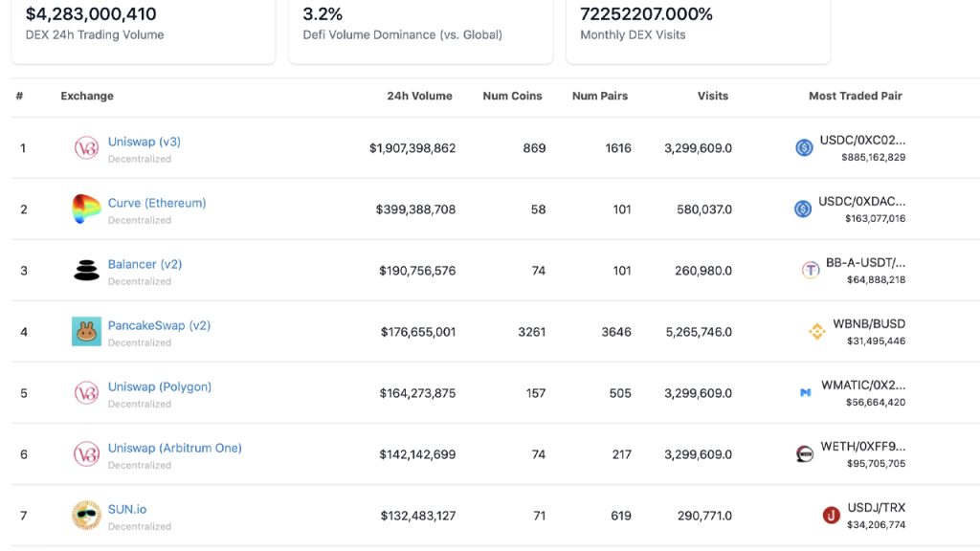
Task: Click the Uniswap (Polygon) logo icon
Action: 86,393
